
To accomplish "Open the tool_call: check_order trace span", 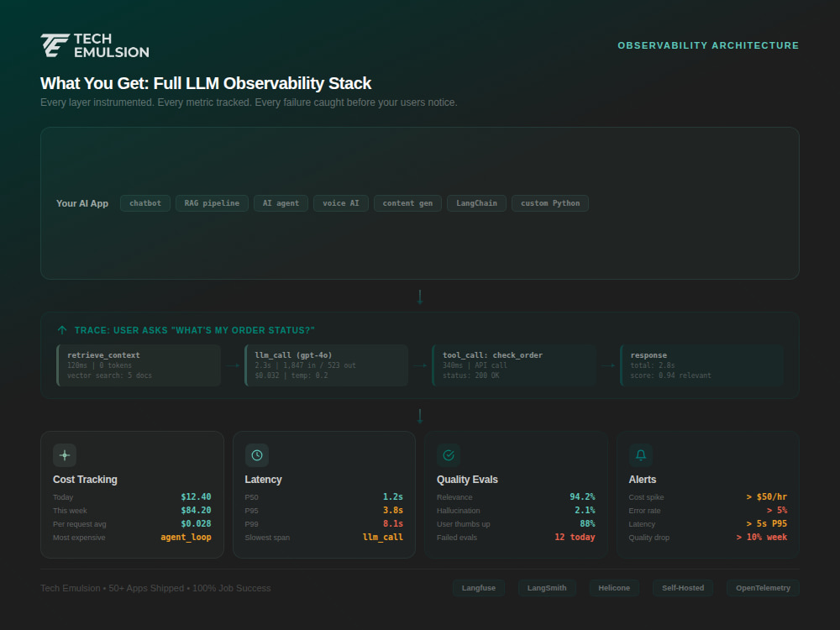I will tap(514, 365).
